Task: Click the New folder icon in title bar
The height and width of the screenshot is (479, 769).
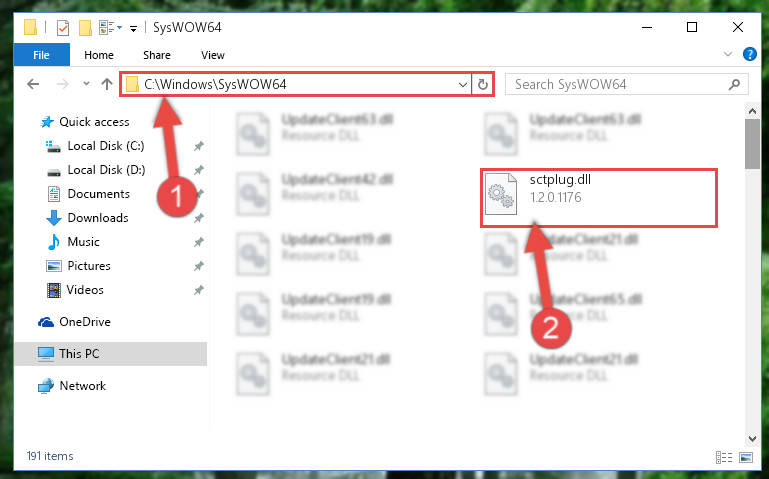Action: pyautogui.click(x=85, y=27)
